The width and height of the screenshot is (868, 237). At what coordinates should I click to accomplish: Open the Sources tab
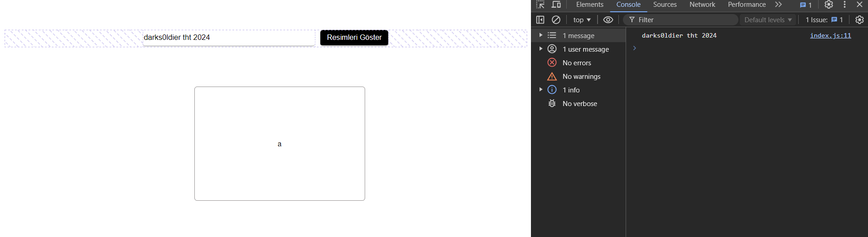(x=665, y=5)
